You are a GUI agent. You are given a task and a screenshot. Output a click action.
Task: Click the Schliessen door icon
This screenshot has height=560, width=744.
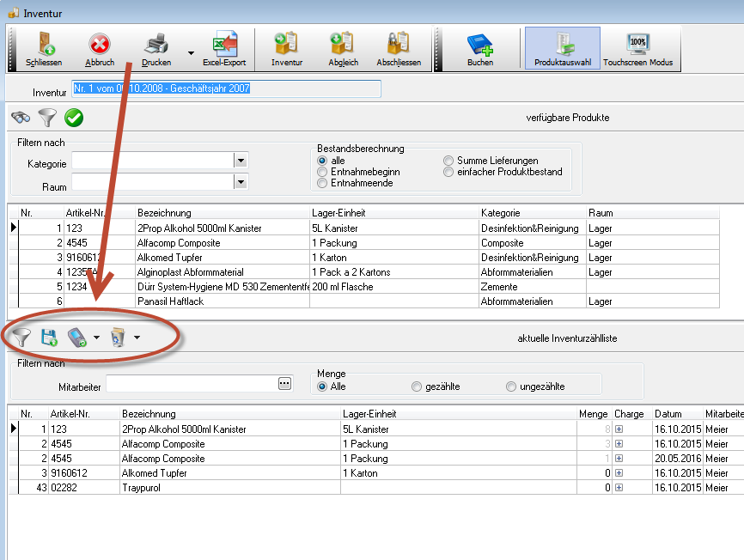tap(44, 45)
